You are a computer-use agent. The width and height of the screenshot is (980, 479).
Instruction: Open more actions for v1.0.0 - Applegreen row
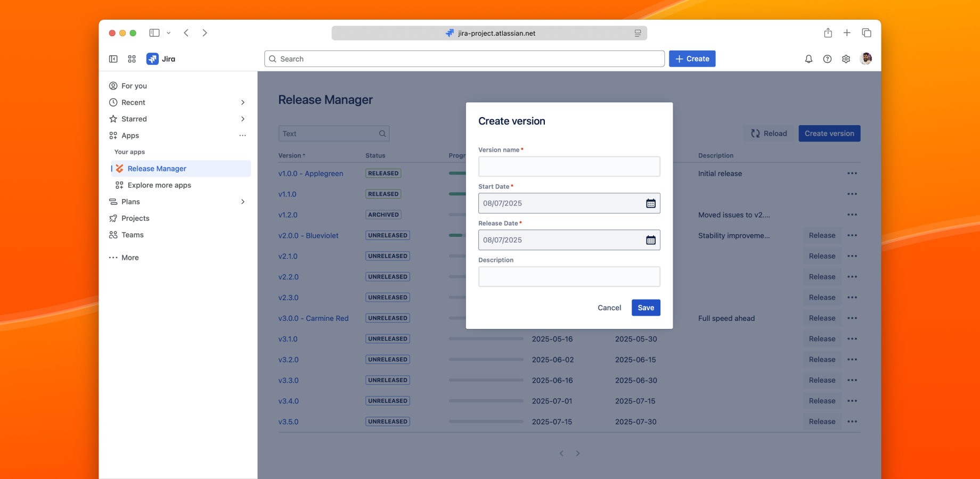pyautogui.click(x=852, y=174)
